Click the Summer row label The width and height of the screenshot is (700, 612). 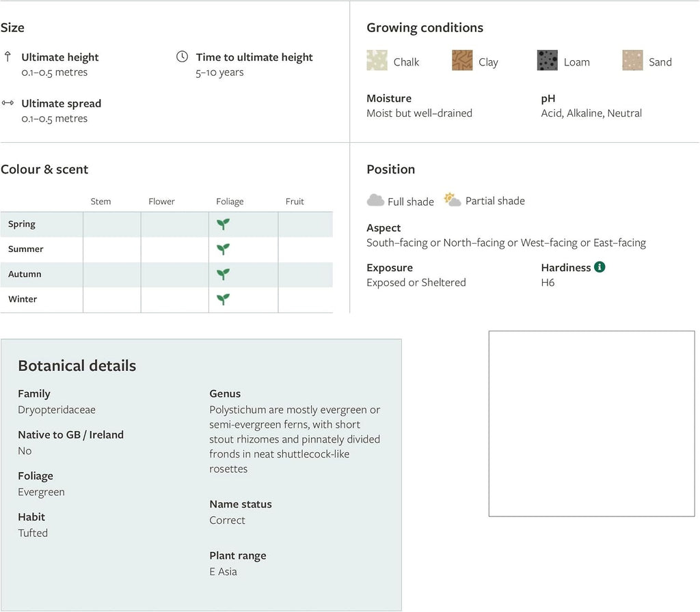(x=26, y=249)
